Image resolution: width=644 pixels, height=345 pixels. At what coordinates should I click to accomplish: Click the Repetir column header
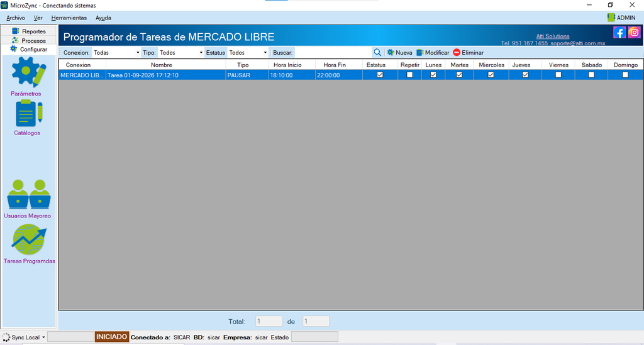[x=409, y=65]
